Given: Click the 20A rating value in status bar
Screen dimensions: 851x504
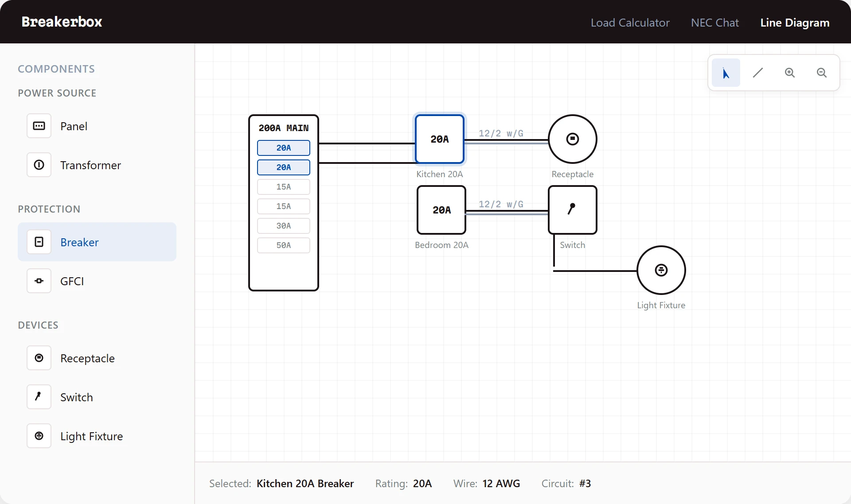Looking at the screenshot, I should coord(422,484).
